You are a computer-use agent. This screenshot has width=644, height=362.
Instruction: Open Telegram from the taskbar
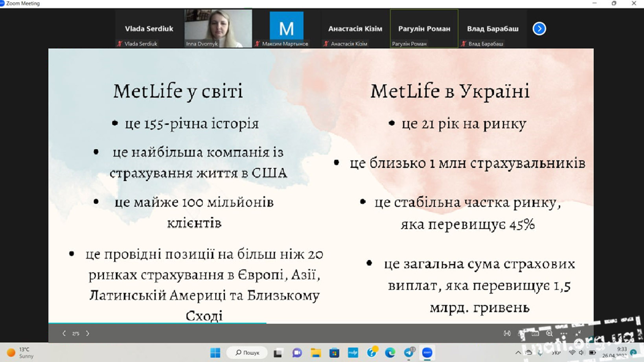409,353
